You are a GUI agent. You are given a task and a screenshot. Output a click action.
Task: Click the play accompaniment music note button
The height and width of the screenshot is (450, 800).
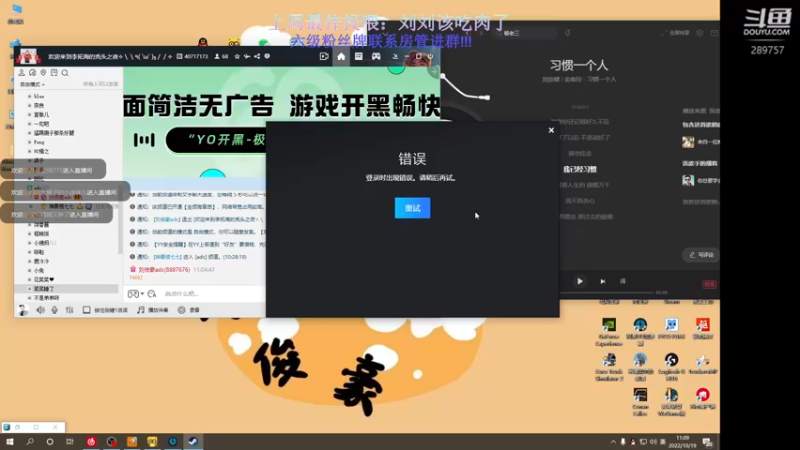(153, 310)
